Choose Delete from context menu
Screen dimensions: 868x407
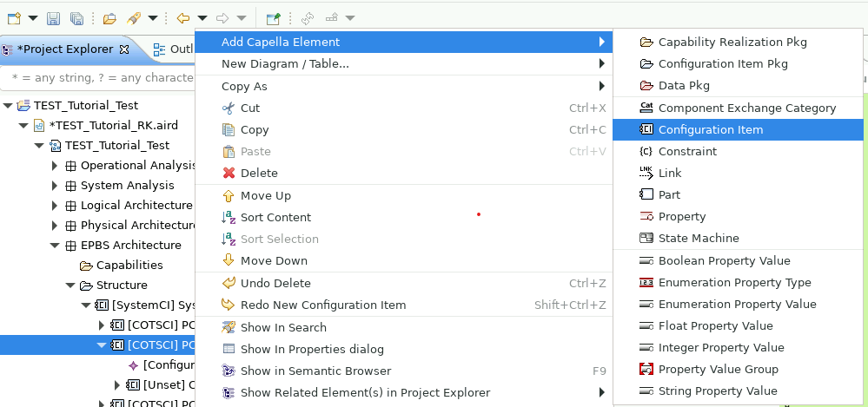403,173
